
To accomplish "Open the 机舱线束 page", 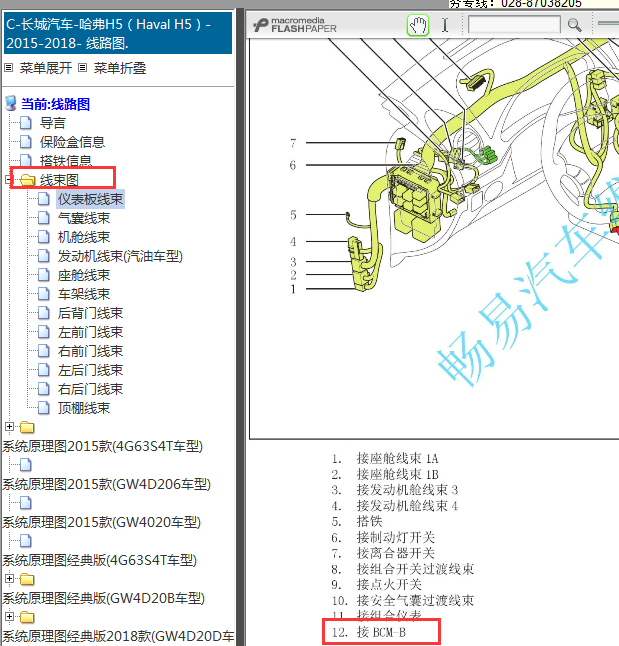I will (x=84, y=237).
